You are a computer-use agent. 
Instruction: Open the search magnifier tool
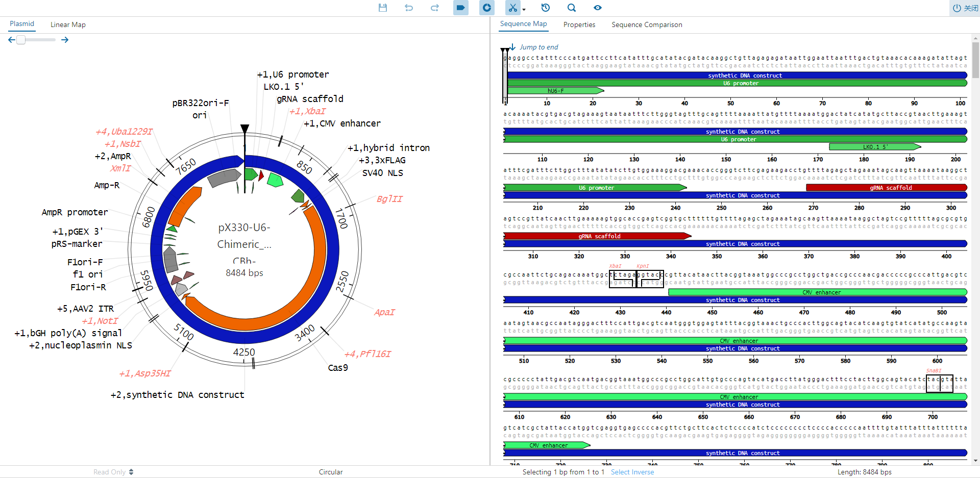click(x=572, y=8)
